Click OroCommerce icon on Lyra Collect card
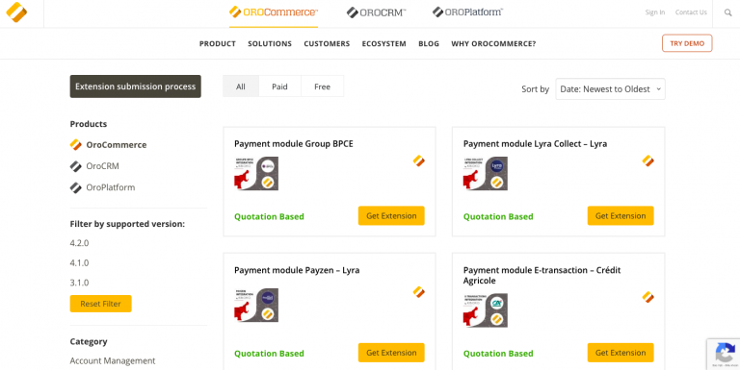 tap(648, 161)
